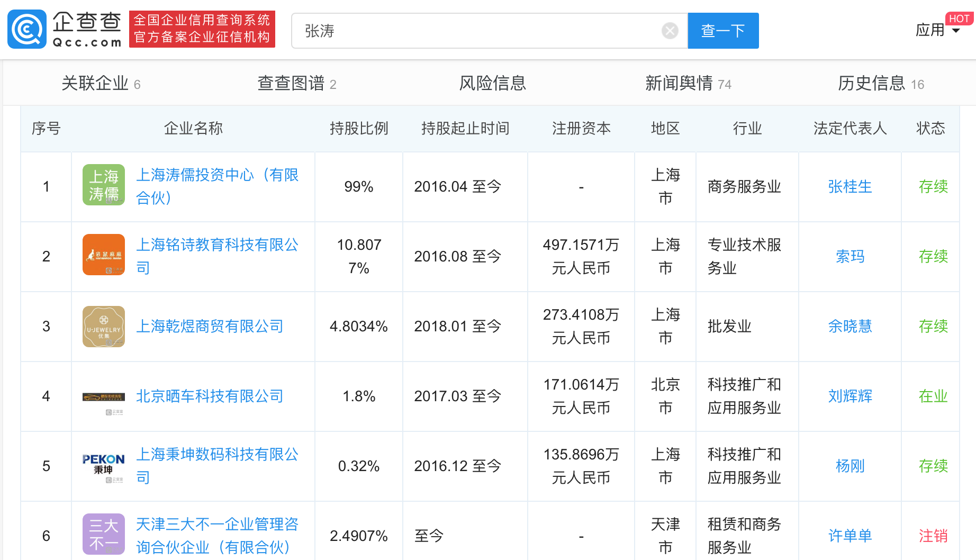
Task: Expand the 应用 dropdown menu
Action: point(937,30)
